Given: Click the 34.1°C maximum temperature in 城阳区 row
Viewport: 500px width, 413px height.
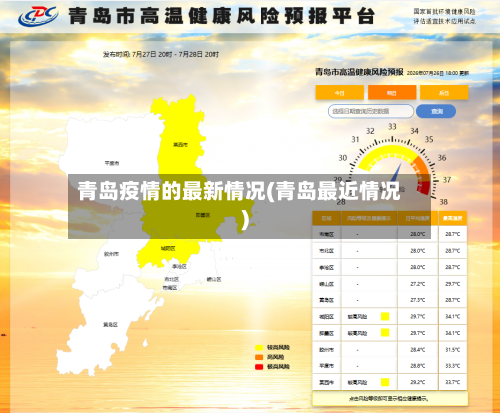Looking at the screenshot, I should [453, 317].
